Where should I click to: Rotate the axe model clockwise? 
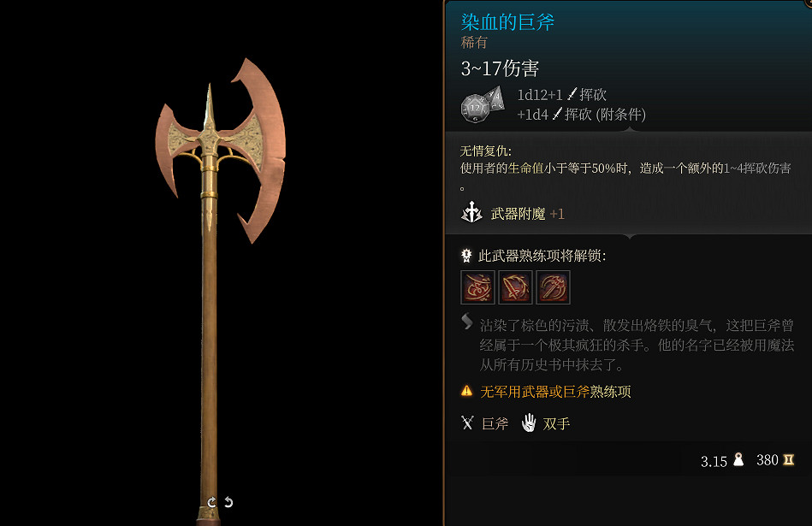coord(211,502)
